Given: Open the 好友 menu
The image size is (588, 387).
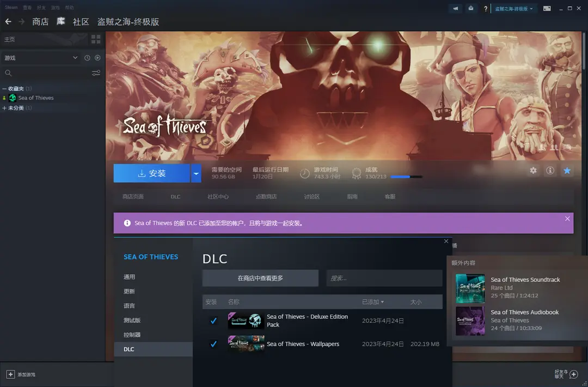Looking at the screenshot, I should tap(41, 8).
